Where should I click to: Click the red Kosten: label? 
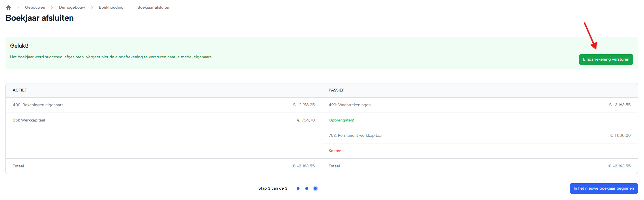[x=336, y=151]
